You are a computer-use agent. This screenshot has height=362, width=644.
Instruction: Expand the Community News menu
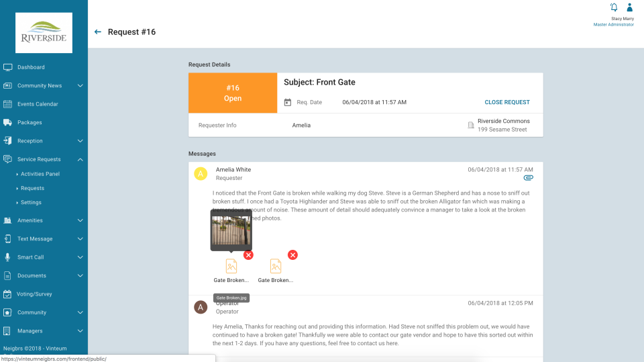point(80,86)
